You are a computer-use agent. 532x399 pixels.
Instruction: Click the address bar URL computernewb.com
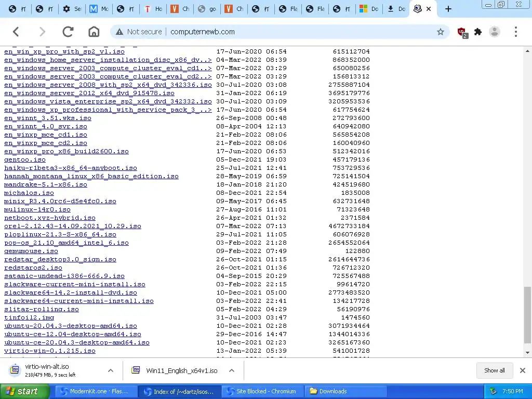203,32
